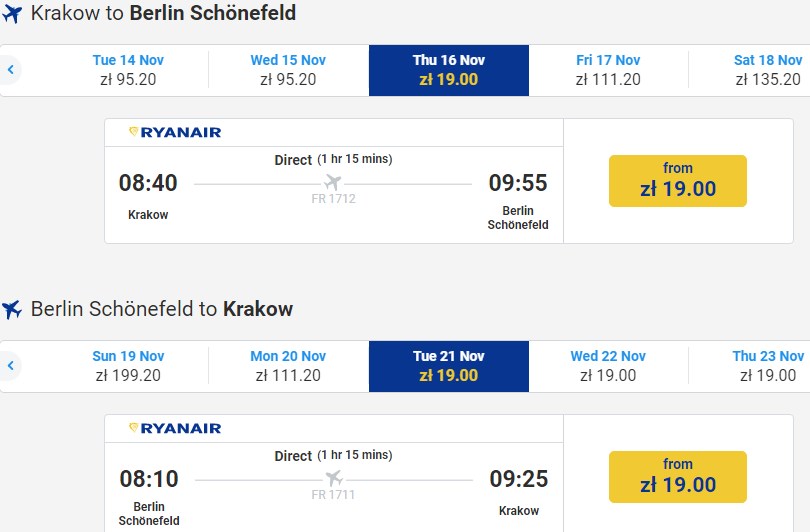The image size is (810, 532).
Task: Select Sun 19 Nov return date
Action: (x=128, y=366)
